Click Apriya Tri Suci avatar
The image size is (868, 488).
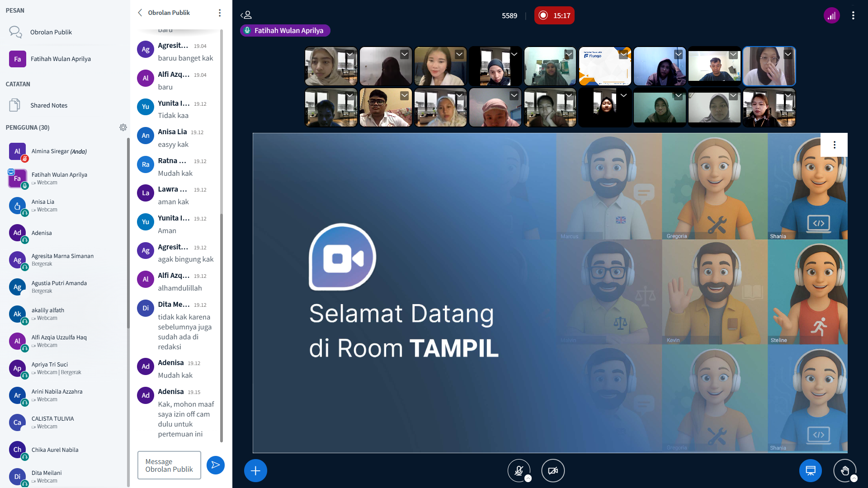tap(17, 368)
